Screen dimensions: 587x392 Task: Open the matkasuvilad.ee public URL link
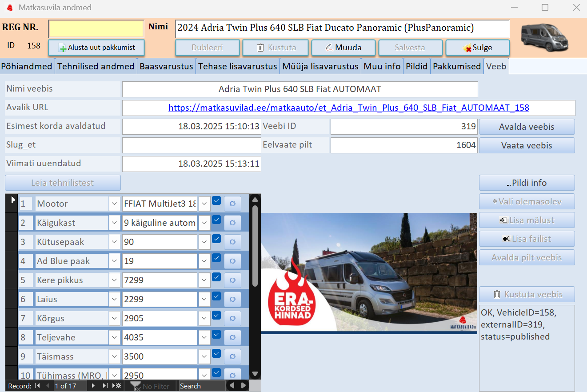point(349,108)
